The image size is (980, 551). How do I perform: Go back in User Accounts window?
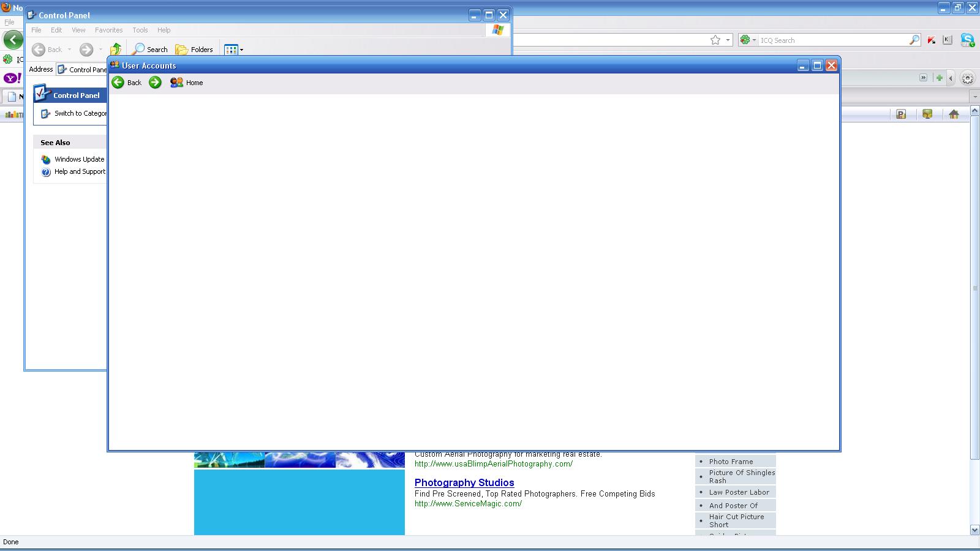coord(127,83)
